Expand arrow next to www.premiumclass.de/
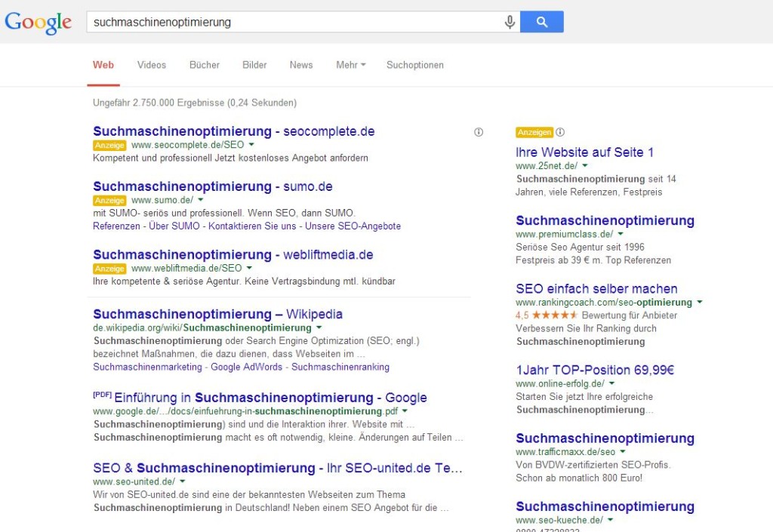 [621, 233]
